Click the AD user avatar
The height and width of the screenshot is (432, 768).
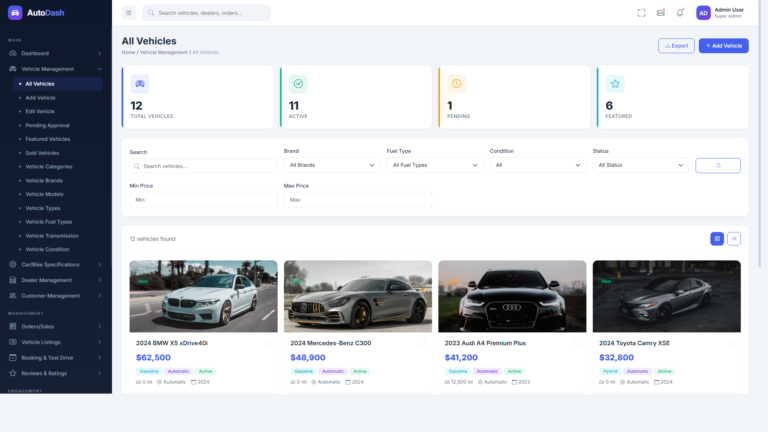tap(703, 13)
